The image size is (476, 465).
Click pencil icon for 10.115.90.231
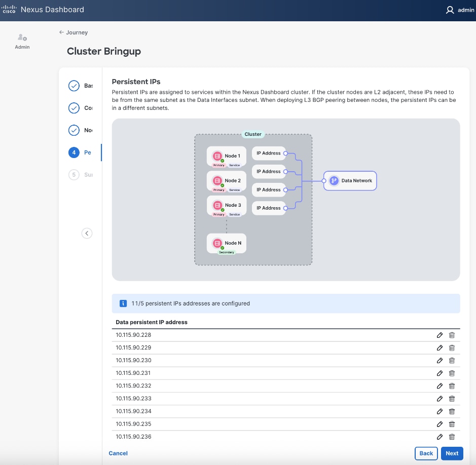coord(440,373)
